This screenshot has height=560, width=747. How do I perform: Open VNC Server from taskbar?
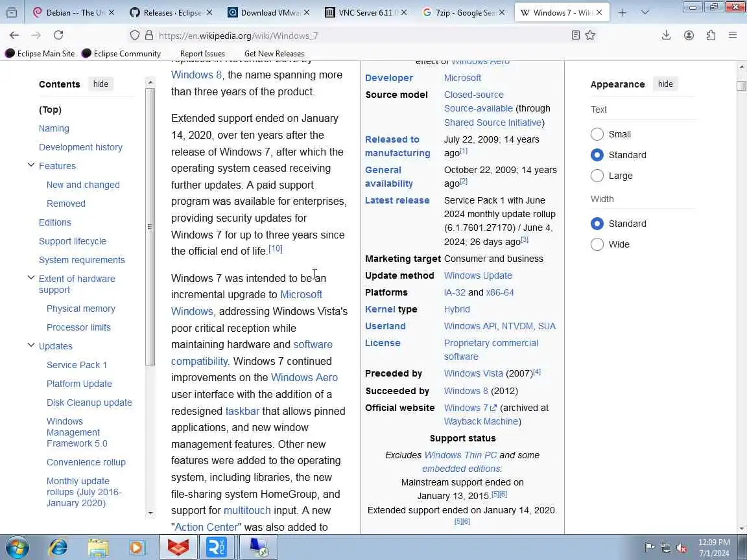point(217,548)
